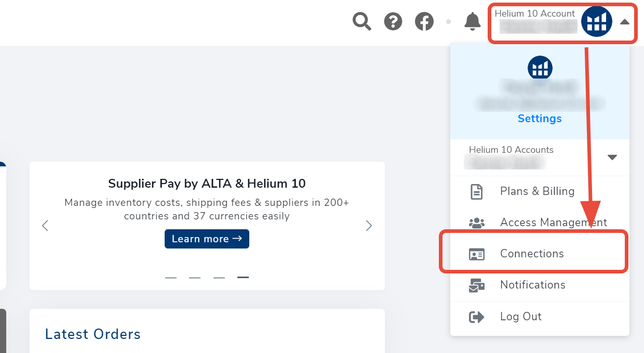The height and width of the screenshot is (353, 644).
Task: Click the Connections ID-card icon
Action: click(476, 254)
